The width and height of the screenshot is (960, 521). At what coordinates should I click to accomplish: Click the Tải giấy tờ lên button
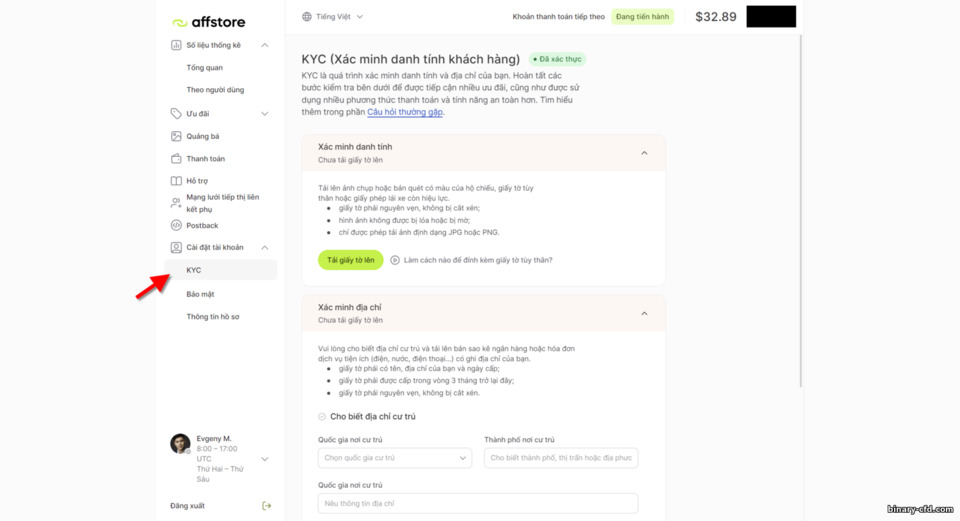pos(350,260)
